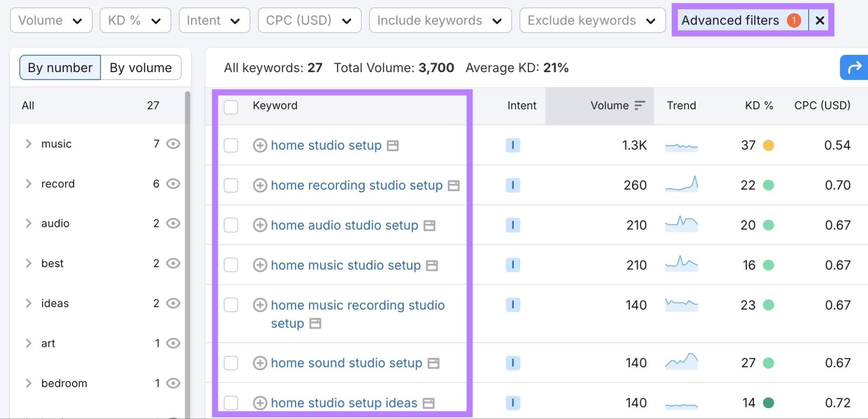Tick the select-all checkbox in Keyword header

tap(231, 107)
